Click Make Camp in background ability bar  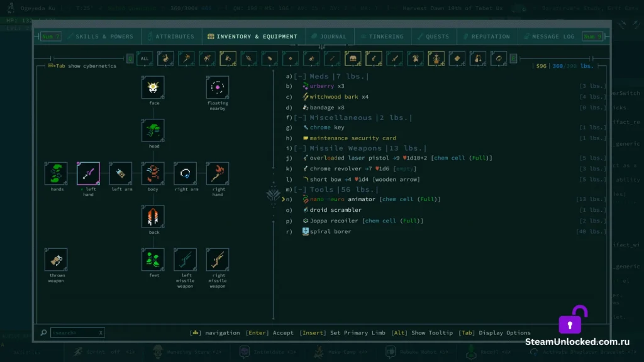(341, 352)
